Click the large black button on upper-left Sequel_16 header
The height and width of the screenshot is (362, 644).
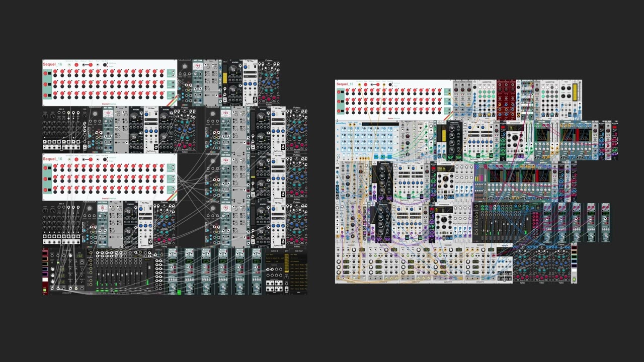(x=105, y=65)
